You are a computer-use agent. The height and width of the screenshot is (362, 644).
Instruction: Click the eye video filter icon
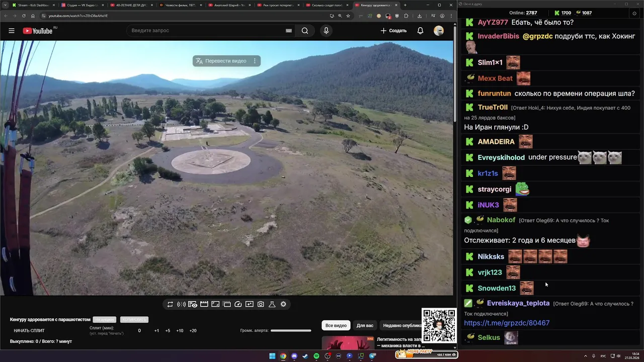pyautogui.click(x=193, y=304)
